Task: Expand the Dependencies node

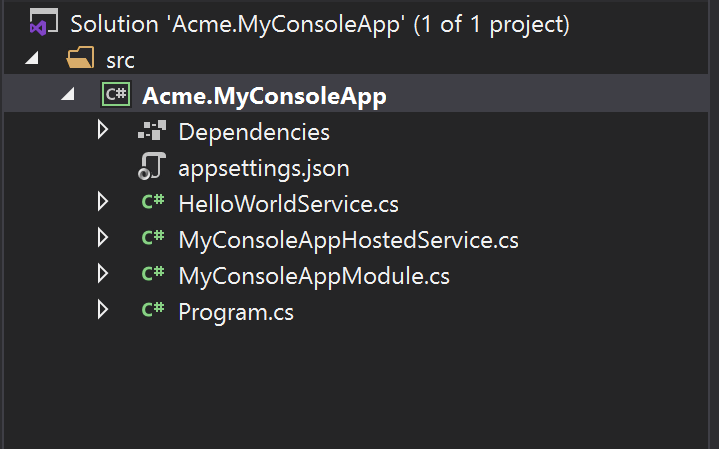Action: pyautogui.click(x=103, y=130)
